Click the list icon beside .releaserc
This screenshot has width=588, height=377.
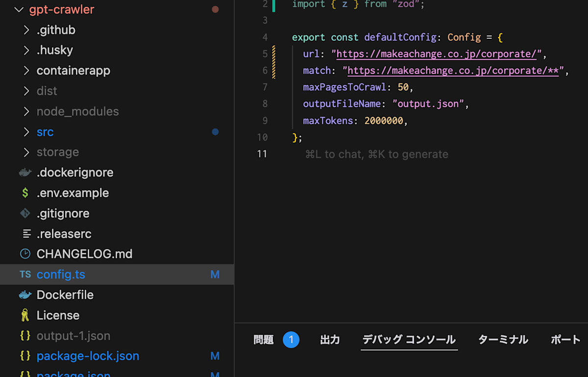tap(25, 234)
